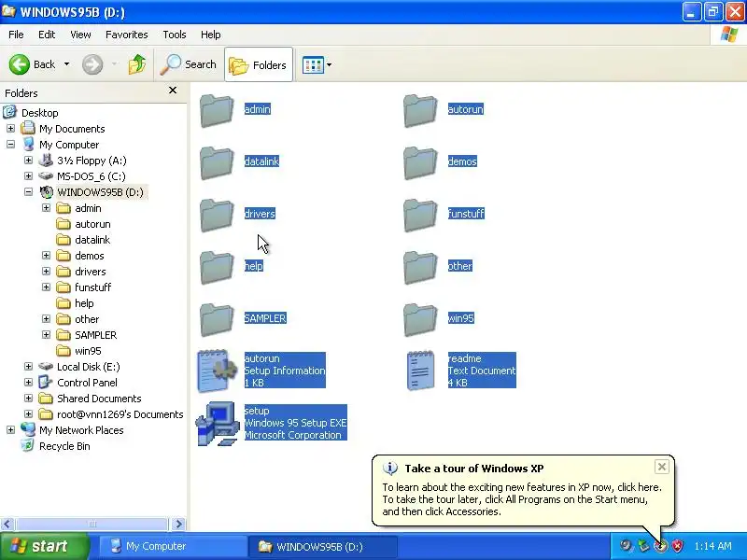Select root@vnn1269's Documents in tree
The height and width of the screenshot is (560, 747).
click(120, 414)
